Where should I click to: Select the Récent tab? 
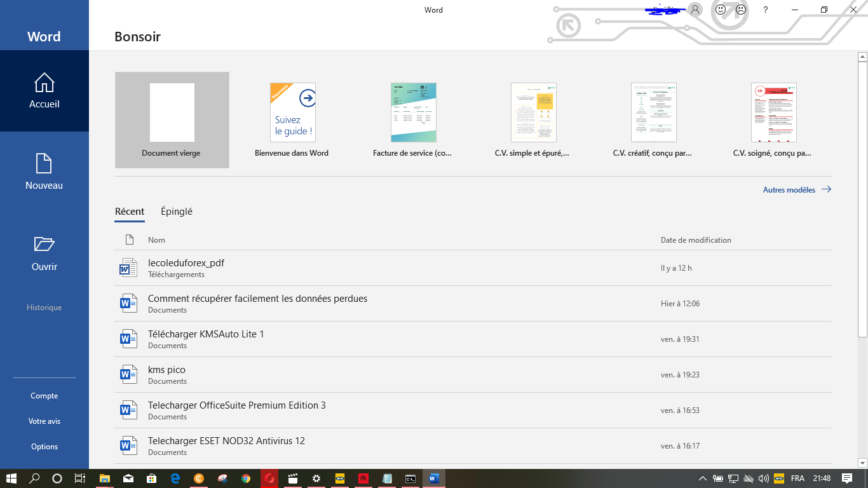[130, 211]
